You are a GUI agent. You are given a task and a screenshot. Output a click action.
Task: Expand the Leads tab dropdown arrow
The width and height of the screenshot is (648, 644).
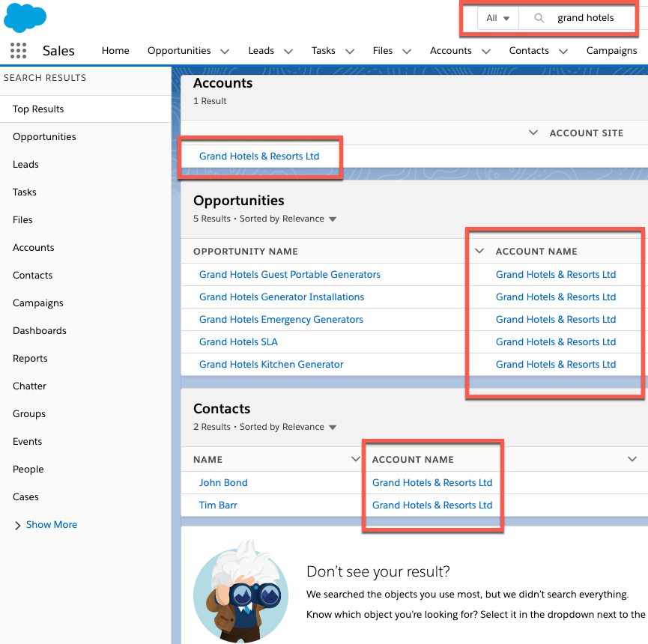tap(288, 52)
